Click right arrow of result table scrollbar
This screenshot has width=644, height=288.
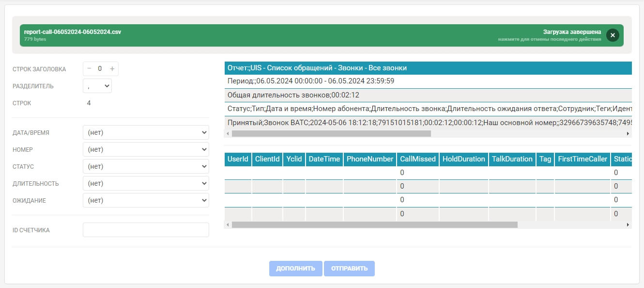click(628, 225)
